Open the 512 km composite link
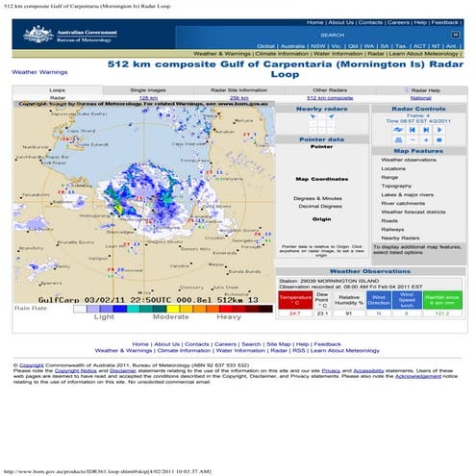Viewport: 476px width, 476px height. (x=330, y=98)
